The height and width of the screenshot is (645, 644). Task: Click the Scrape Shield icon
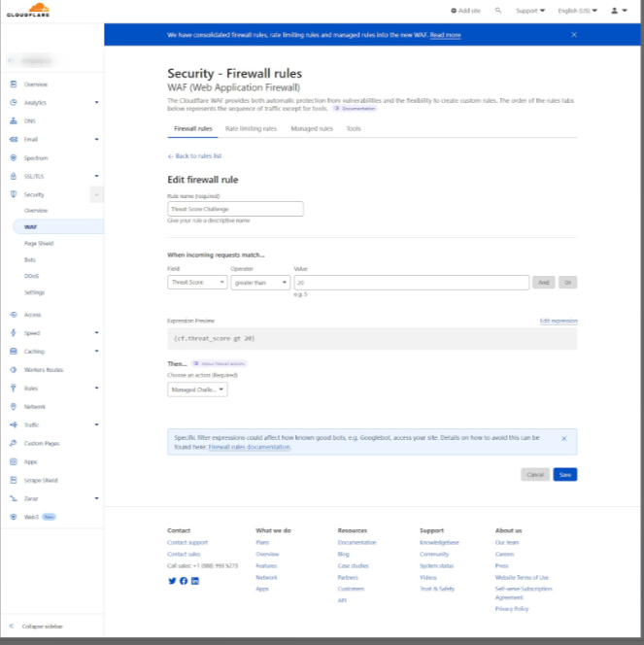tap(14, 480)
